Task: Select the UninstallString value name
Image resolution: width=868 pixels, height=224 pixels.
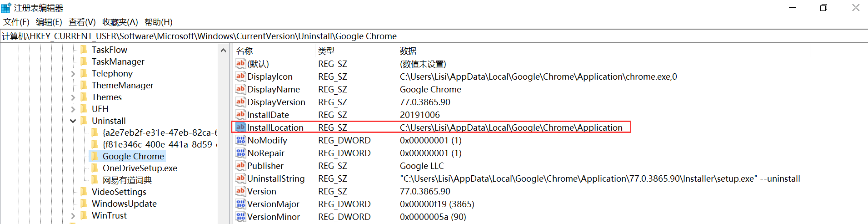Action: pos(276,178)
